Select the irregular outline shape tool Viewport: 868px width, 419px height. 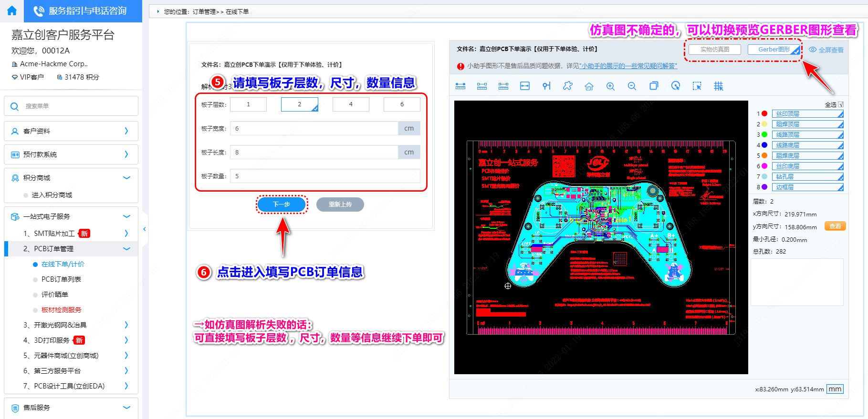568,86
